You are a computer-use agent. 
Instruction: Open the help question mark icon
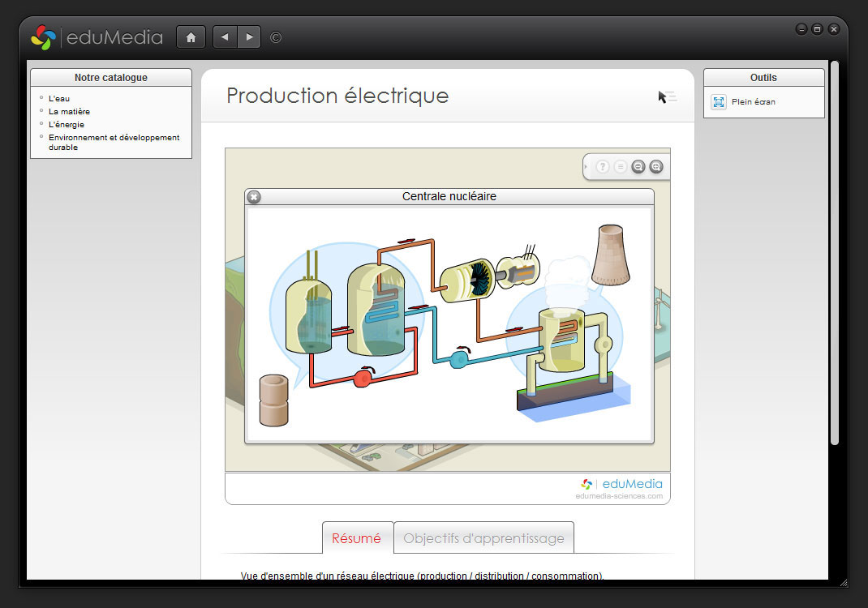pyautogui.click(x=603, y=167)
